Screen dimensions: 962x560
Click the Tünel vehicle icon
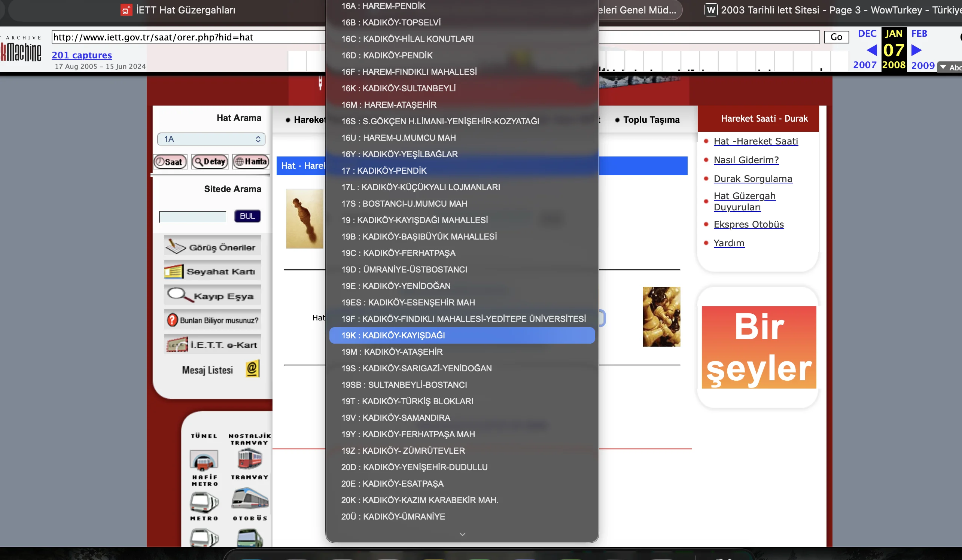click(204, 460)
